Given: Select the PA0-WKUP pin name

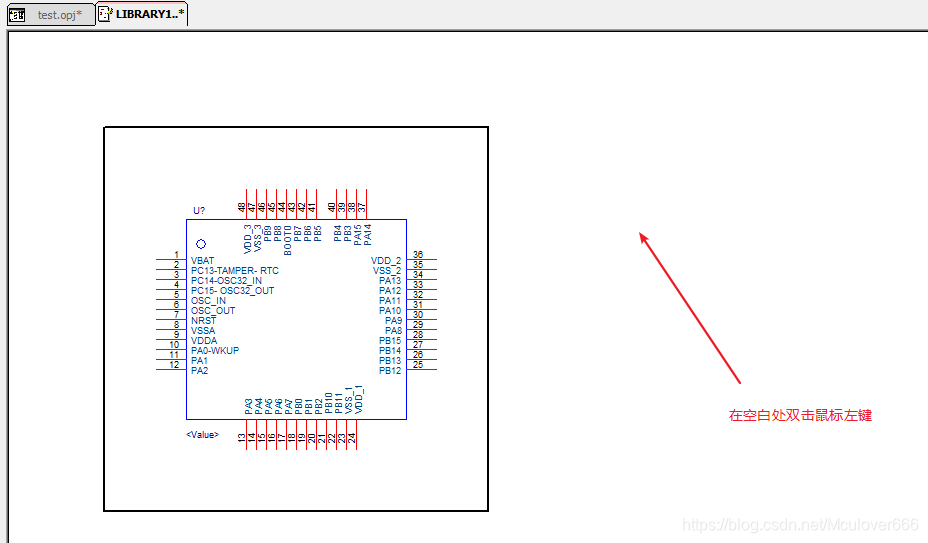Looking at the screenshot, I should (x=215, y=351).
